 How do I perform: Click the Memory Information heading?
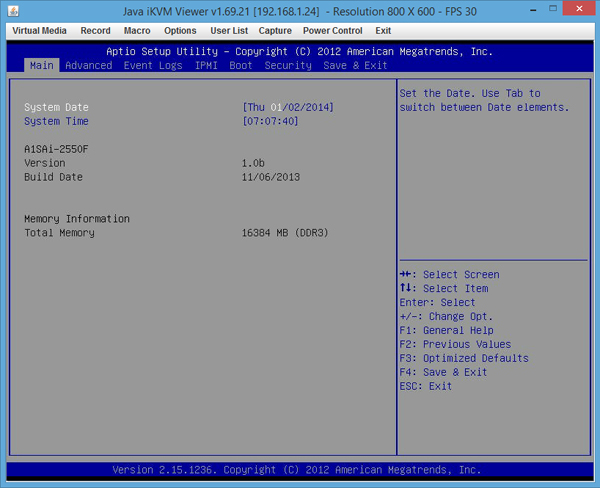[x=77, y=219]
